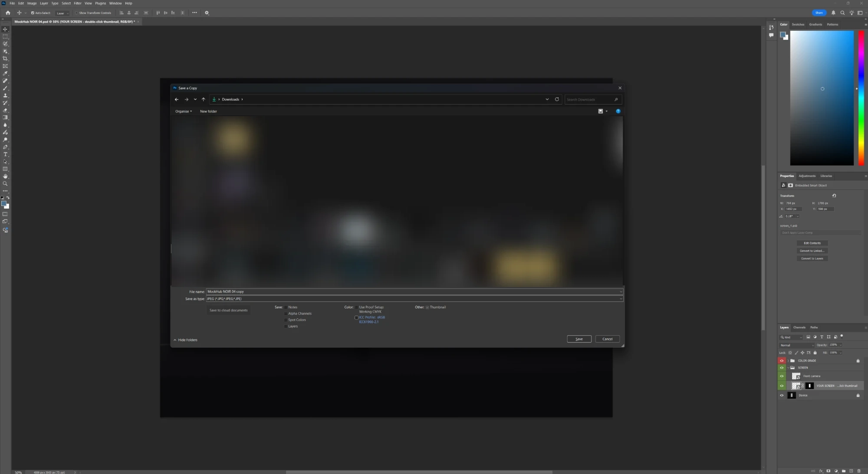Create a New folder in Save dialog
868x474 pixels.
click(x=208, y=111)
